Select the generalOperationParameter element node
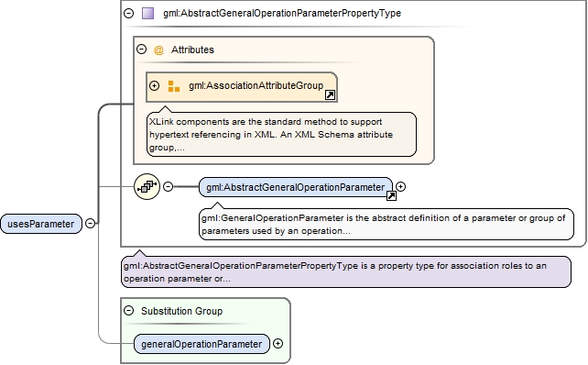 (x=201, y=344)
